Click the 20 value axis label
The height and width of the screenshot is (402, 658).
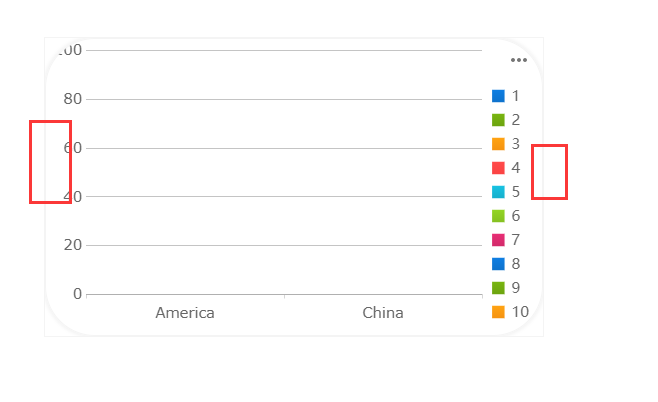tap(73, 245)
